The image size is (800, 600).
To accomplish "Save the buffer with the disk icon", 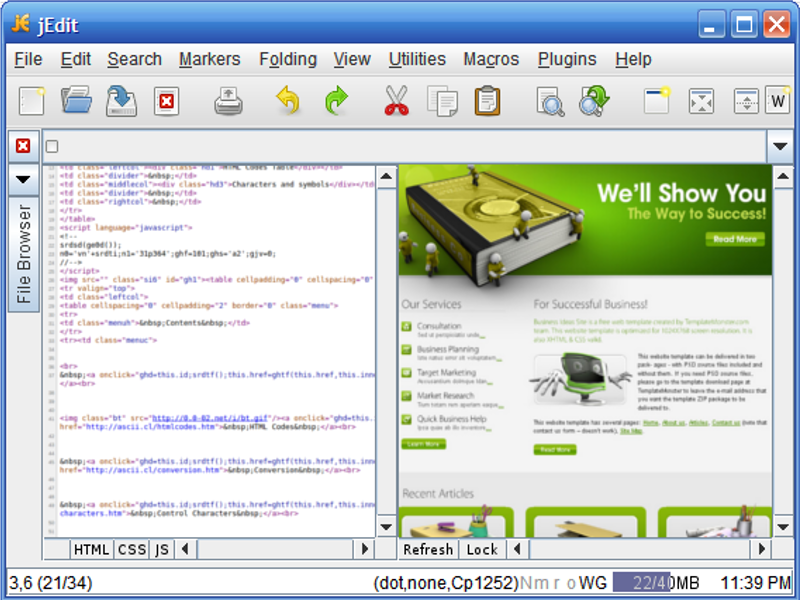I will (x=121, y=101).
